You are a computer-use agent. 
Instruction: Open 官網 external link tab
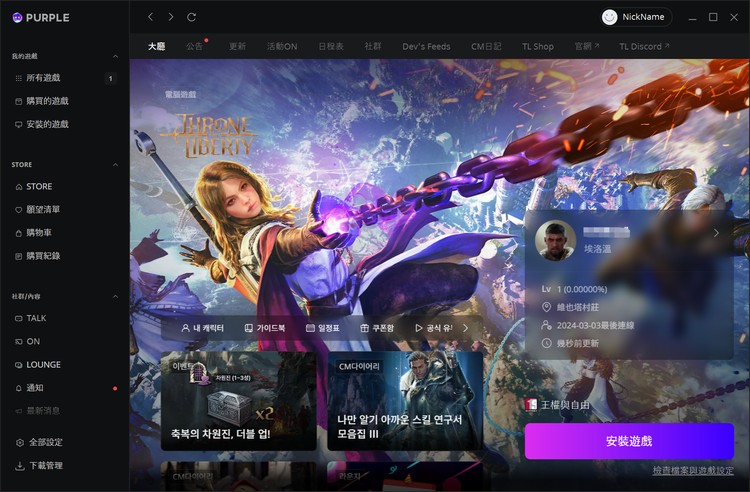(x=587, y=46)
